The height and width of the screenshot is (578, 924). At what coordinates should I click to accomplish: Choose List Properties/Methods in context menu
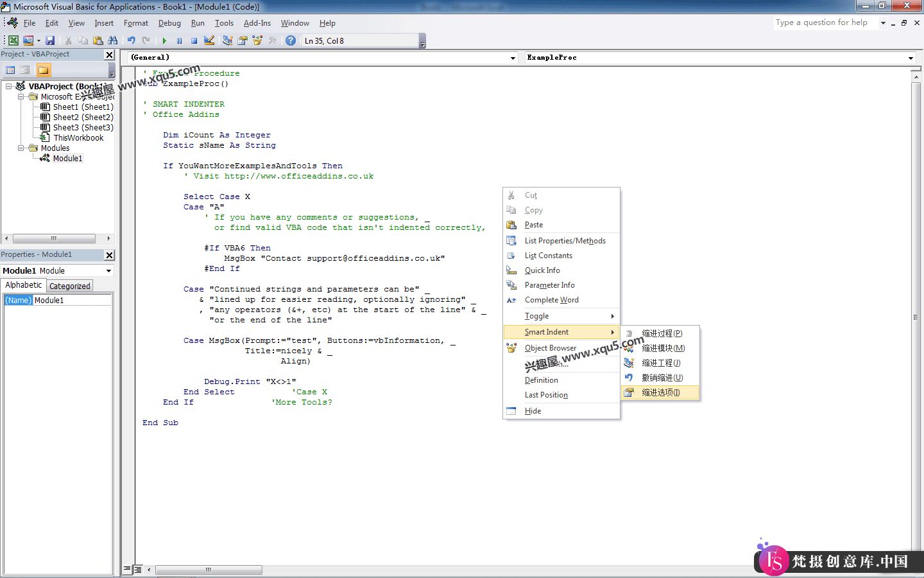561,241
